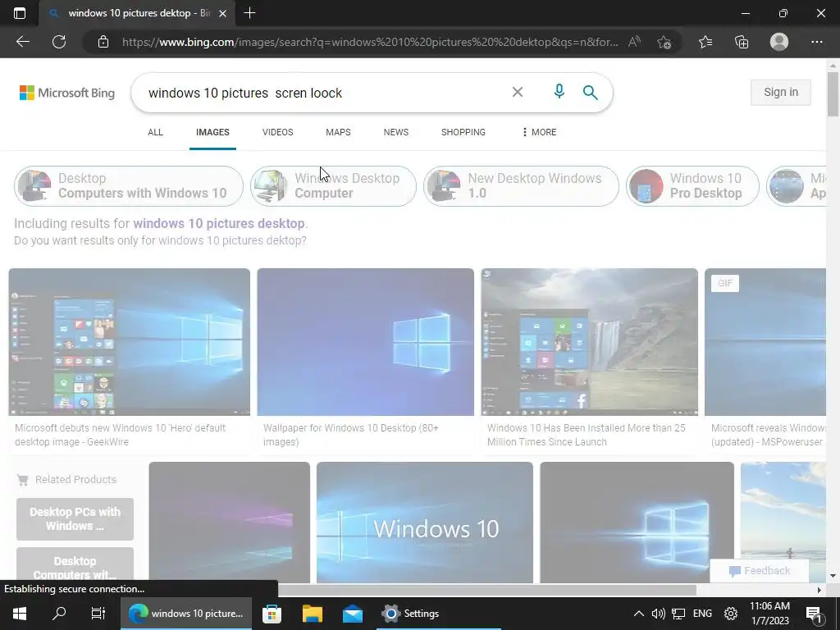Add this page to favorites

pyautogui.click(x=664, y=42)
